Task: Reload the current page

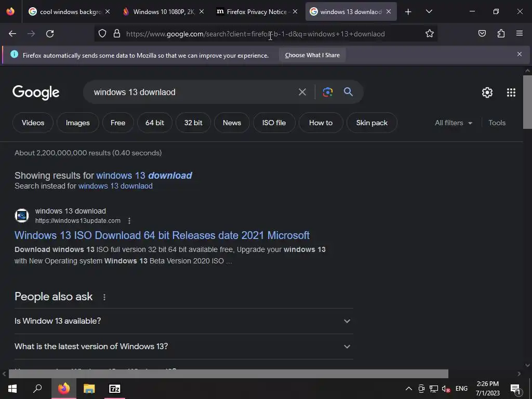Action: point(50,34)
